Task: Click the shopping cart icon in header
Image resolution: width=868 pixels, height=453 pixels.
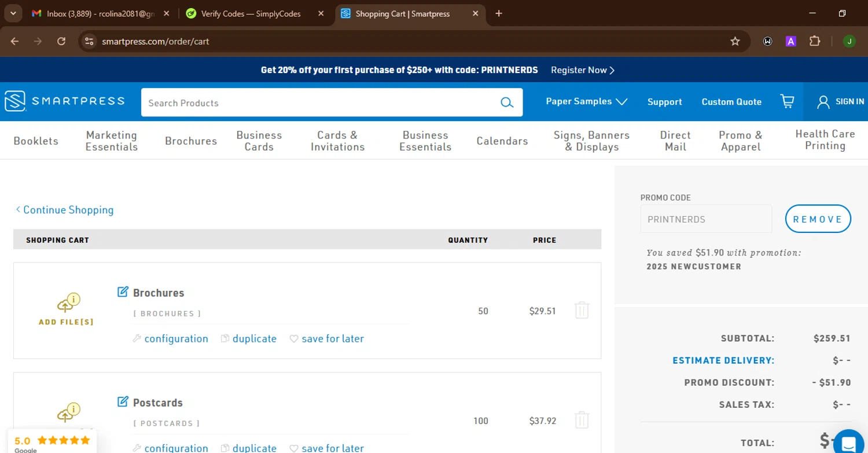Action: [787, 102]
